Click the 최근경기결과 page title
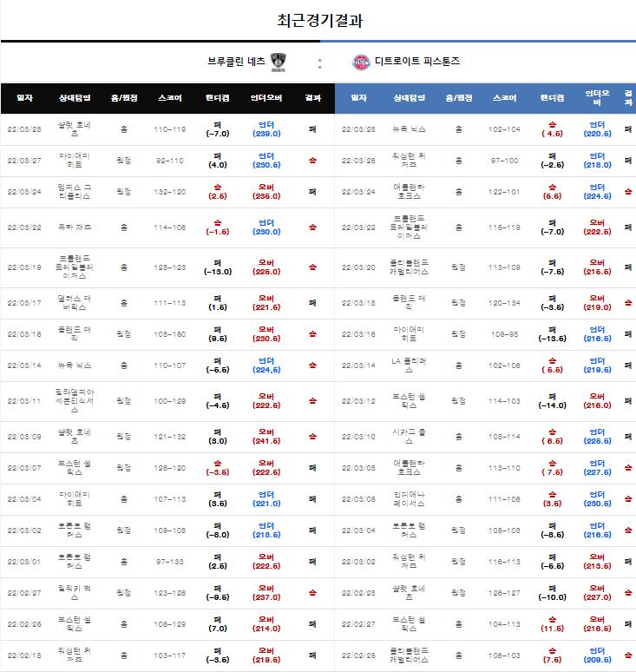Viewport: 636px width, 672px height. (319, 20)
